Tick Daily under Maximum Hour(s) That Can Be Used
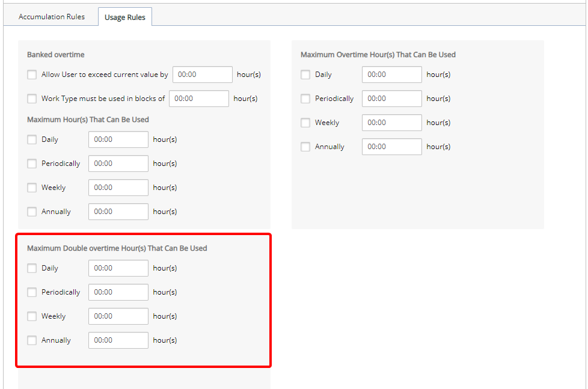Image resolution: width=588 pixels, height=389 pixels. (32, 139)
